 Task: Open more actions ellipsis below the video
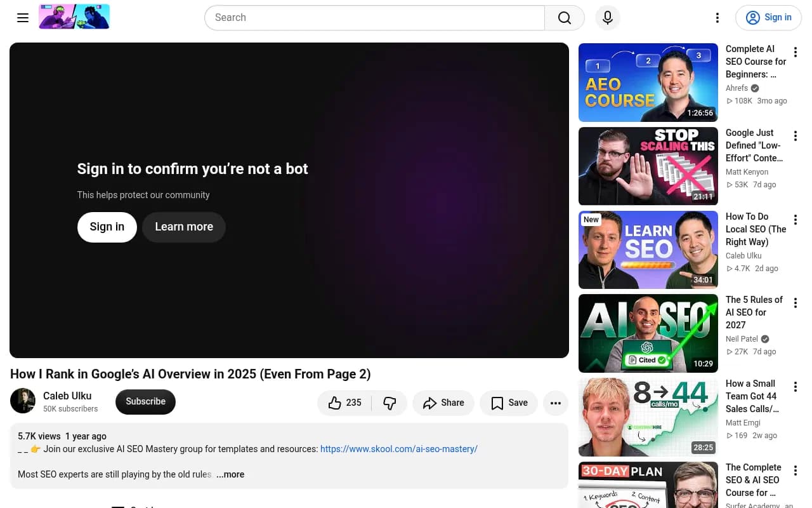point(556,403)
